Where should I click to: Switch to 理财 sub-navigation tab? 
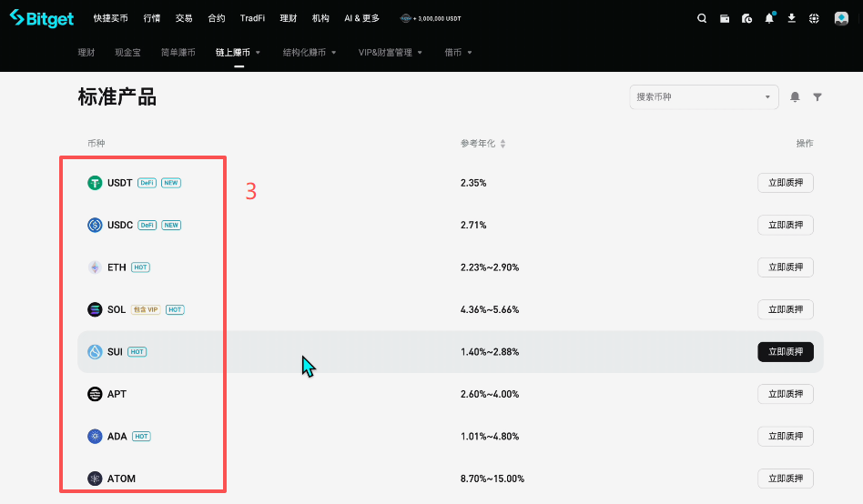86,52
